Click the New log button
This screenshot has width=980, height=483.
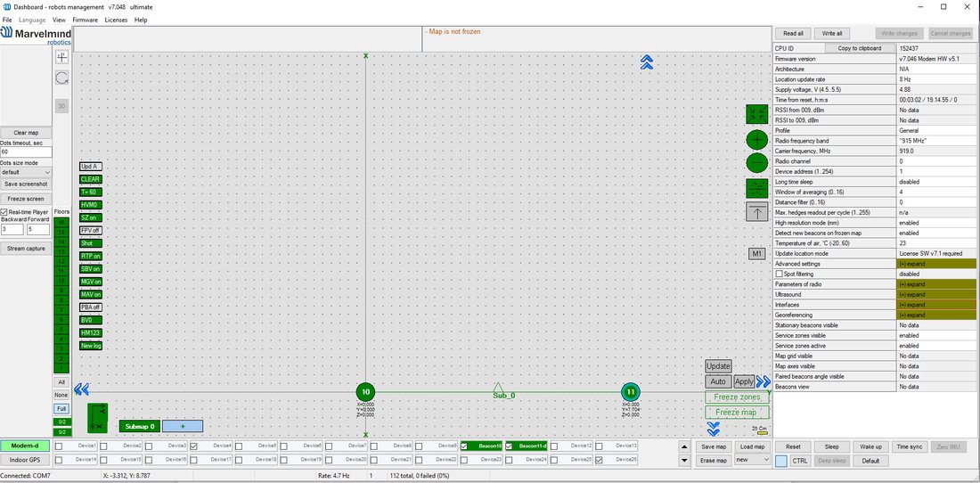click(91, 346)
